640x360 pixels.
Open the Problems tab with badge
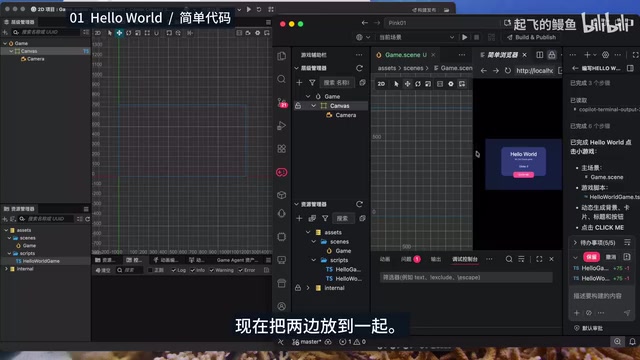[411, 259]
